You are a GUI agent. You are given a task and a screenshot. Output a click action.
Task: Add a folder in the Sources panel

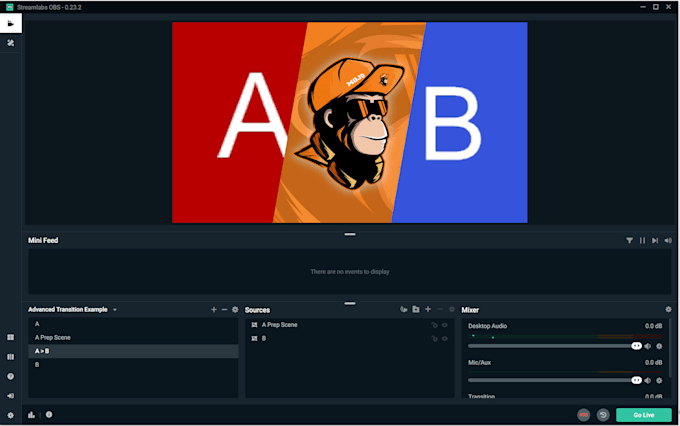[x=416, y=309]
